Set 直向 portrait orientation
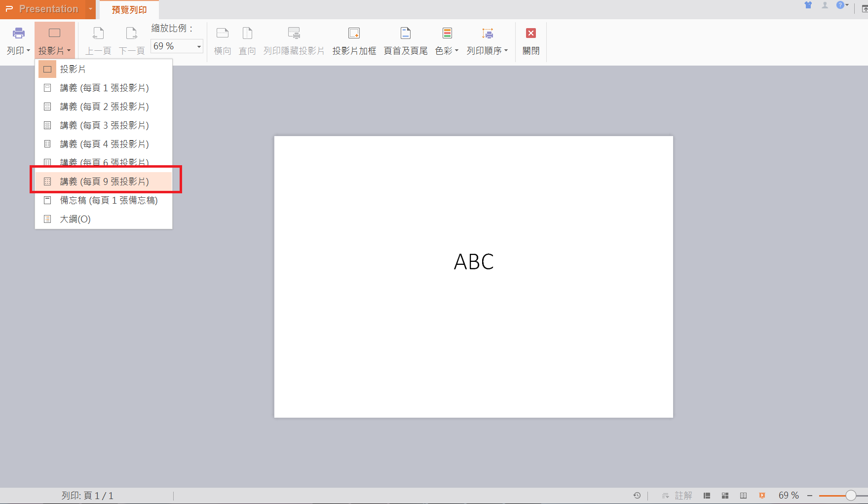 click(247, 41)
